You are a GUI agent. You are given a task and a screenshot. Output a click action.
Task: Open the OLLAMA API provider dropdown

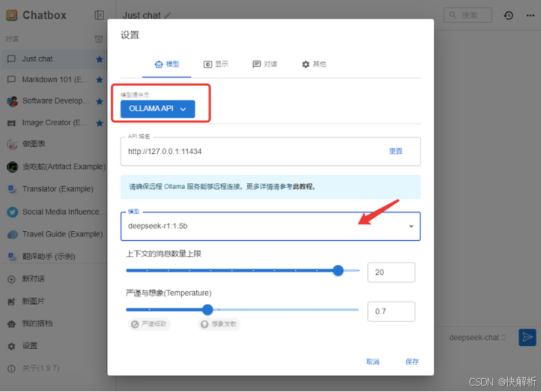pyautogui.click(x=157, y=109)
